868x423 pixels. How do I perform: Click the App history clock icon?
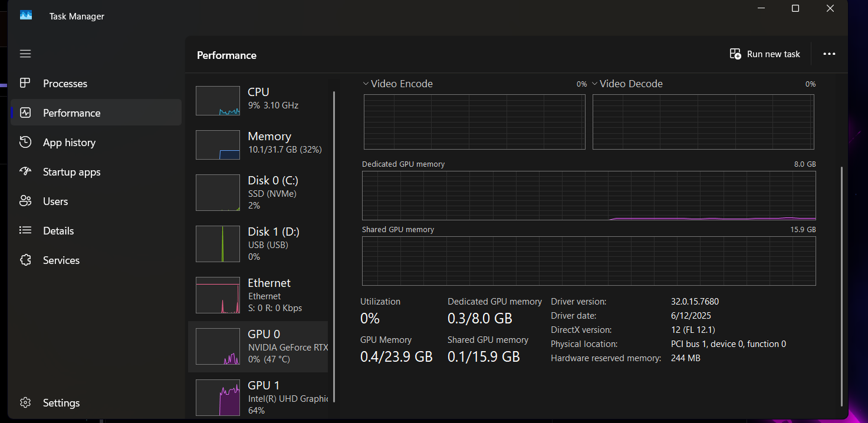click(x=25, y=143)
